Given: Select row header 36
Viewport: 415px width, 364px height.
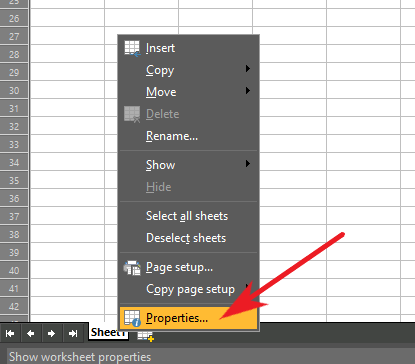Looking at the screenshot, I should [x=14, y=198].
